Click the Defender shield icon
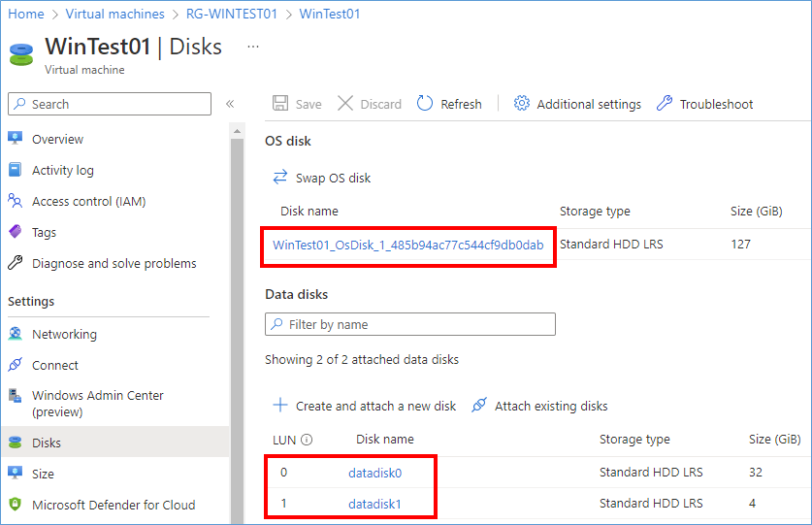 tap(15, 504)
